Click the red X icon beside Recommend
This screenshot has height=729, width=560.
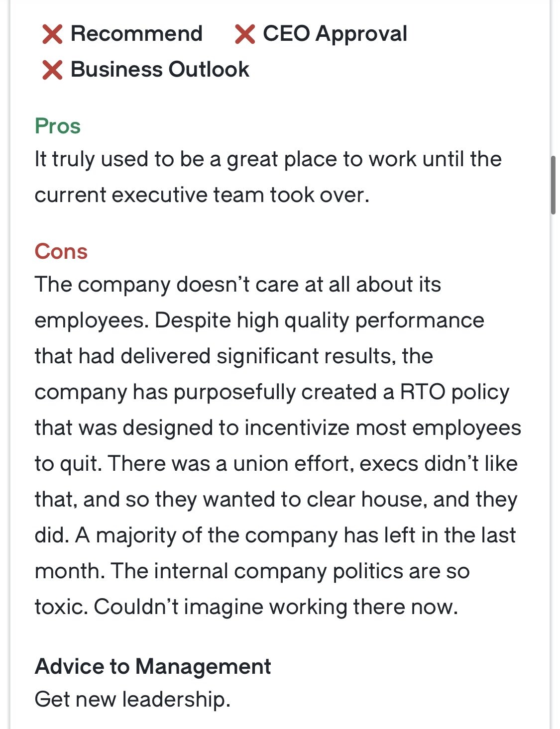pyautogui.click(x=52, y=34)
